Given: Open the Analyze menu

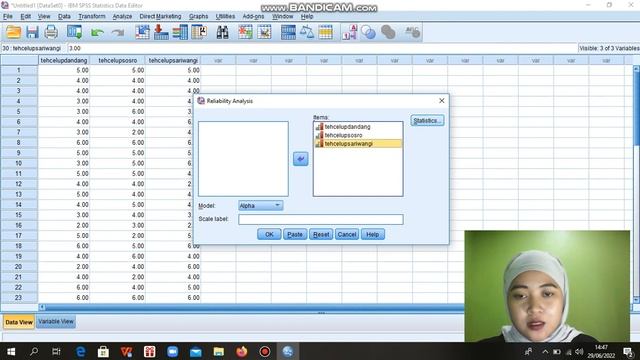Looking at the screenshot, I should [x=122, y=16].
